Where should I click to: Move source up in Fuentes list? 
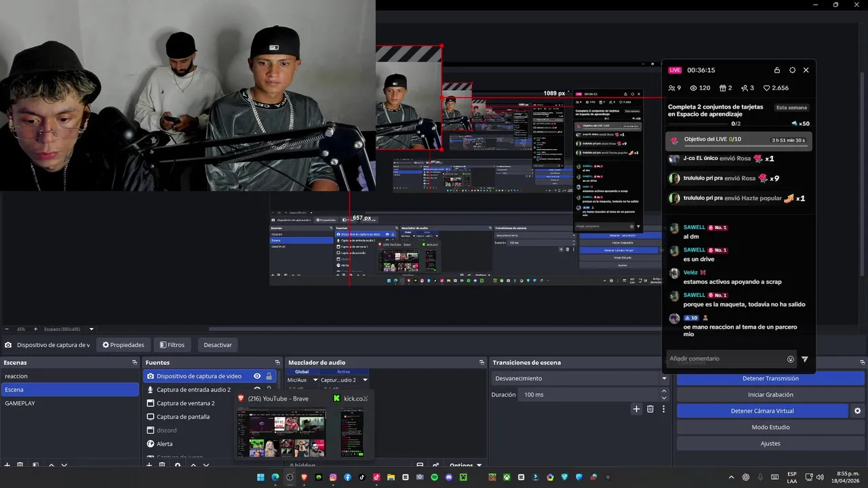coord(193,465)
